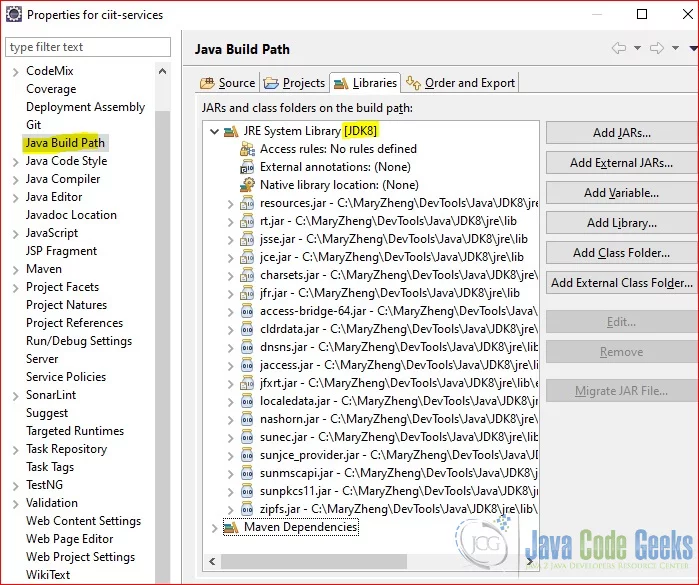Image resolution: width=699 pixels, height=585 pixels.
Task: Click the jar icon beside jaccess.jar
Action: 247,365
